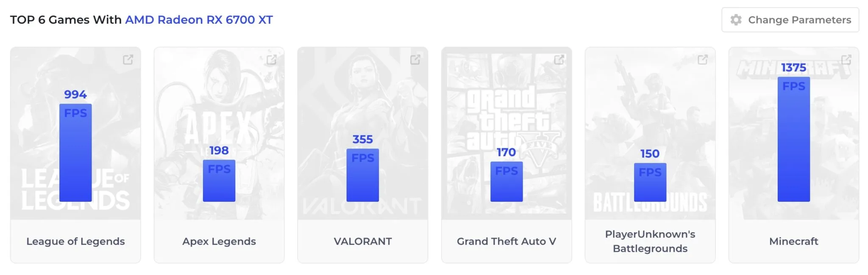Open PlayerUnknown's Battlegrounds external link icon
This screenshot has width=868, height=275.
[x=703, y=60]
